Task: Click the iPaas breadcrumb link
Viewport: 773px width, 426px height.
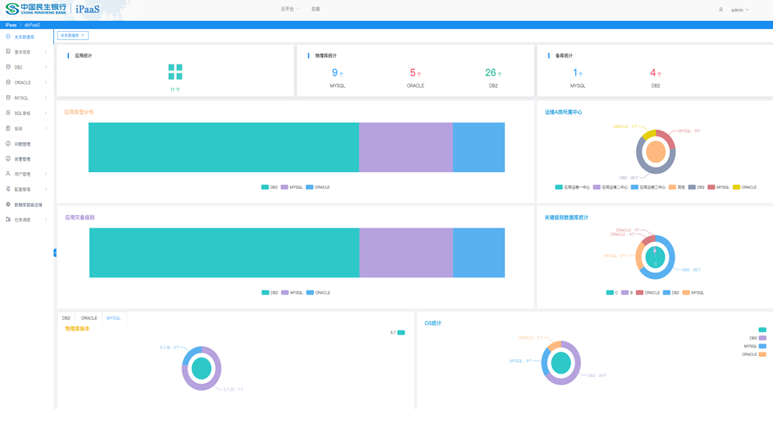Action: tap(11, 25)
